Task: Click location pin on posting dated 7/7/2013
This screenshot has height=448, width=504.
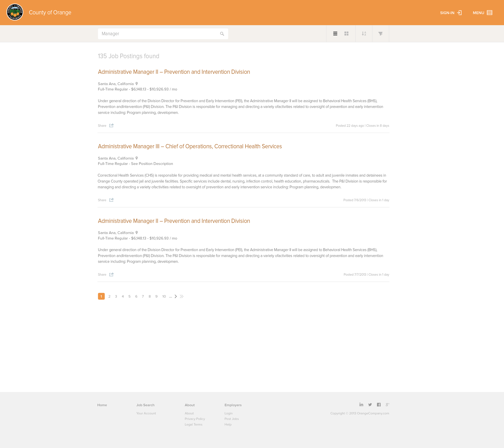Action: pyautogui.click(x=137, y=232)
